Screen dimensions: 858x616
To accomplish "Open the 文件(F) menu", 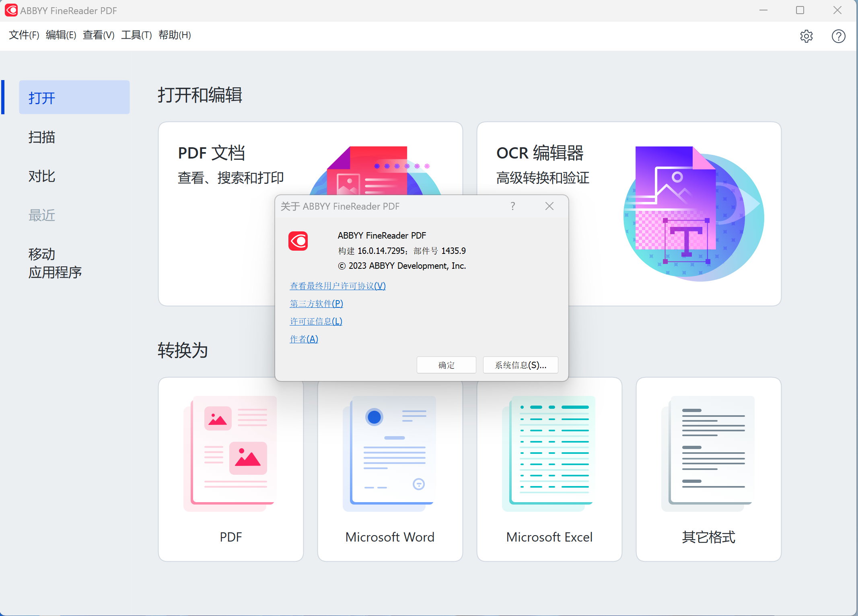I will (24, 35).
